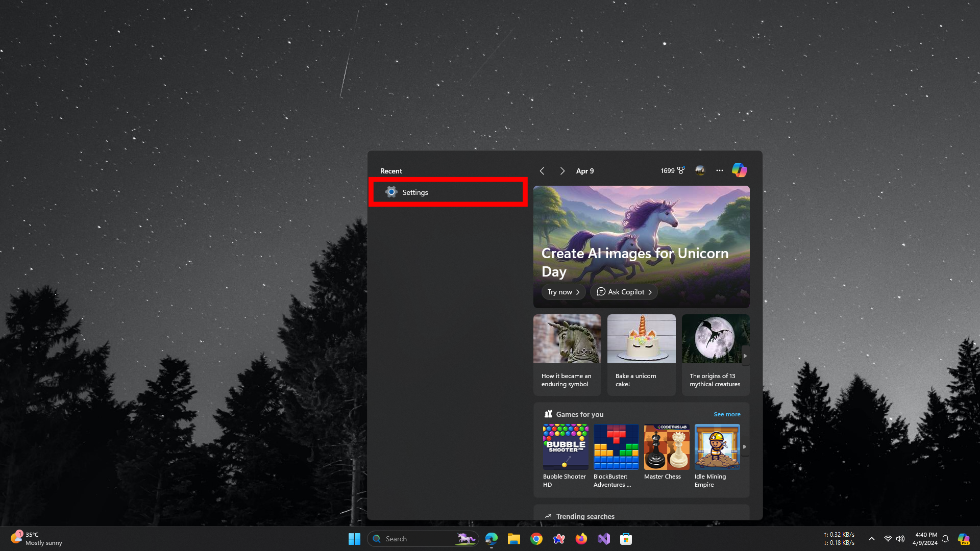Go to next day with forward chevron
980x551 pixels.
pyautogui.click(x=562, y=171)
